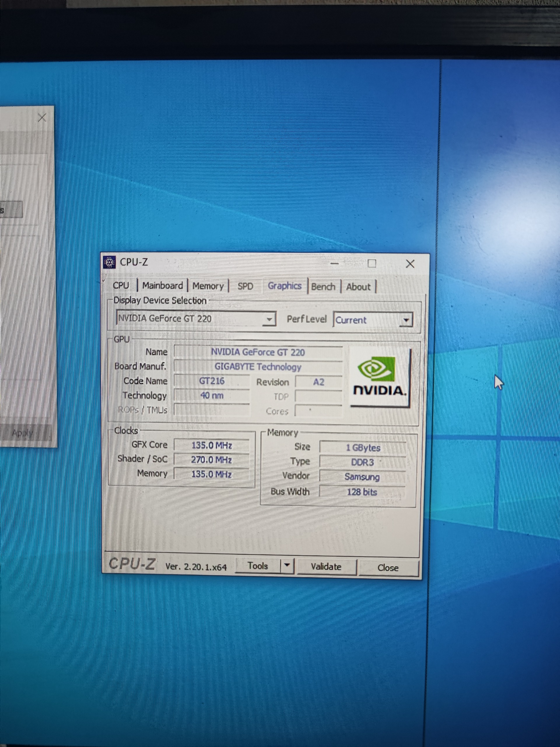Click the 128 bits bus width value
This screenshot has height=747, width=560.
(x=363, y=492)
